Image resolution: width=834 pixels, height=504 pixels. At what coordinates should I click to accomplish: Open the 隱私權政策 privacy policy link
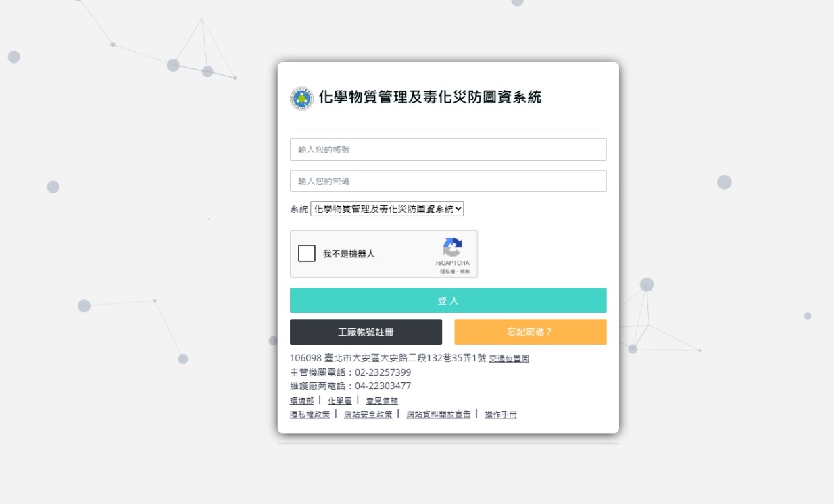point(310,415)
